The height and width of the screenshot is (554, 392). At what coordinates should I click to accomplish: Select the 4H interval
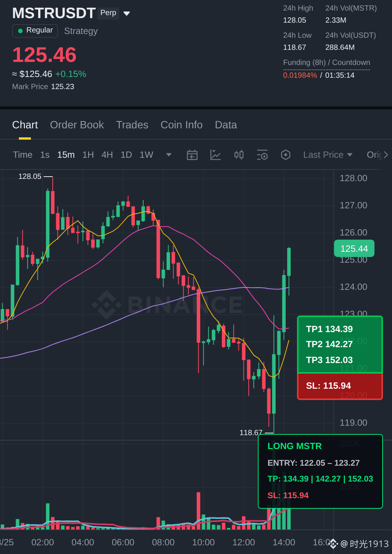[107, 155]
